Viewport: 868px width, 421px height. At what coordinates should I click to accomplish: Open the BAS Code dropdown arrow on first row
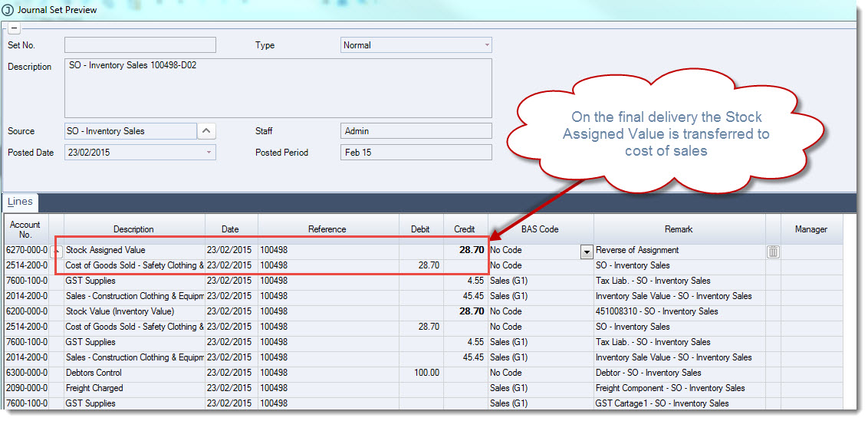[x=587, y=252]
